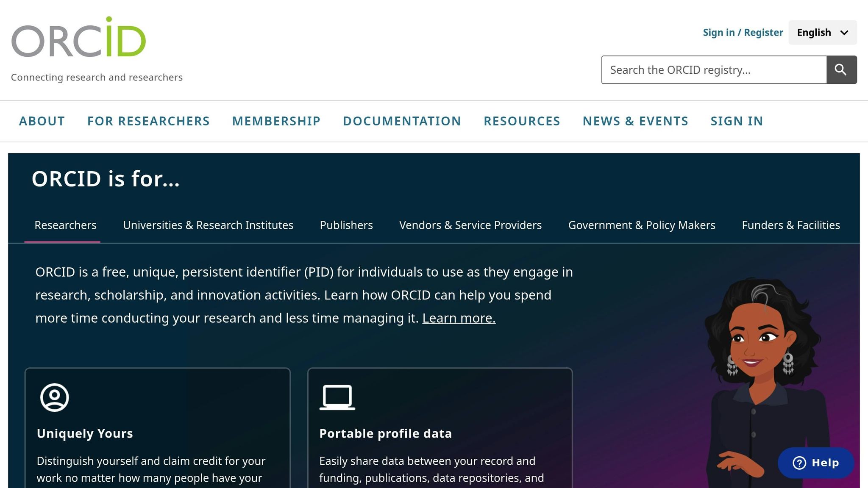Click the SIGN IN navigation item
868x488 pixels.
tap(737, 121)
